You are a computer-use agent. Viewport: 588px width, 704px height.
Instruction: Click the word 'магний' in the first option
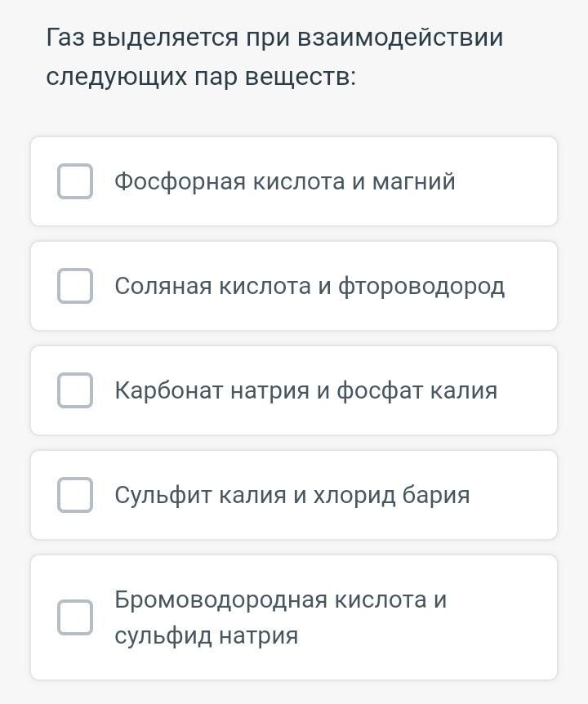[413, 181]
